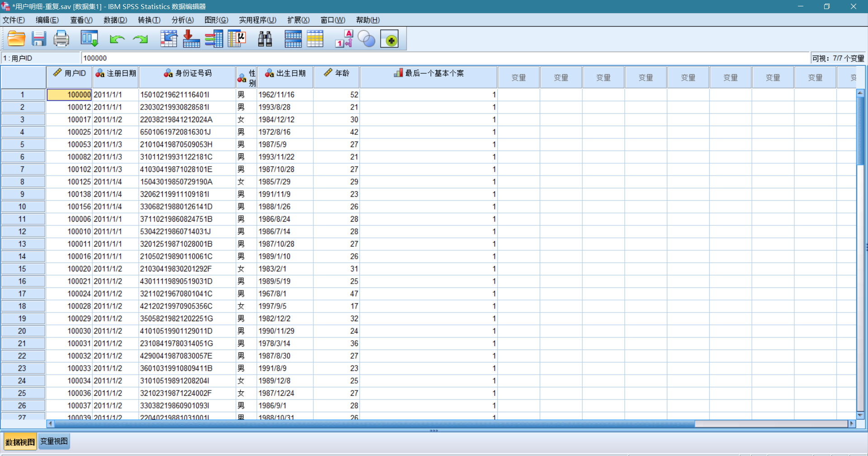Viewport: 868px width, 456px height.
Task: Recall recently used dialogs icon
Action: click(89, 39)
